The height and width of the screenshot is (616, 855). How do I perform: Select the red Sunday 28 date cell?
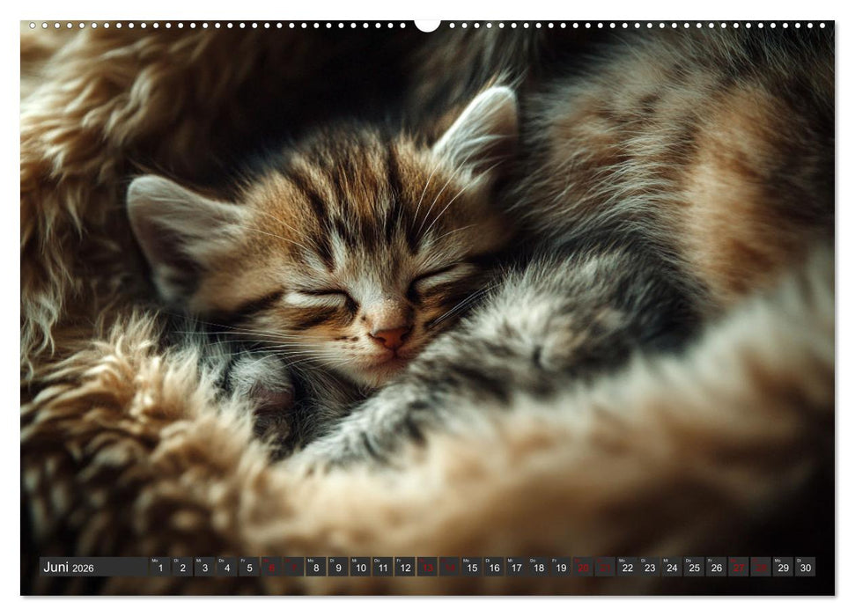[x=761, y=568]
